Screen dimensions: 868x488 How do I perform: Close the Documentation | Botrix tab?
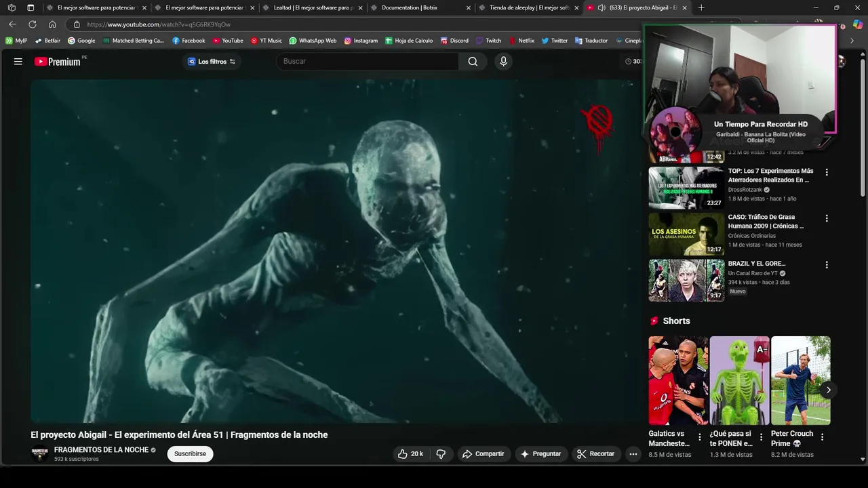tap(469, 8)
